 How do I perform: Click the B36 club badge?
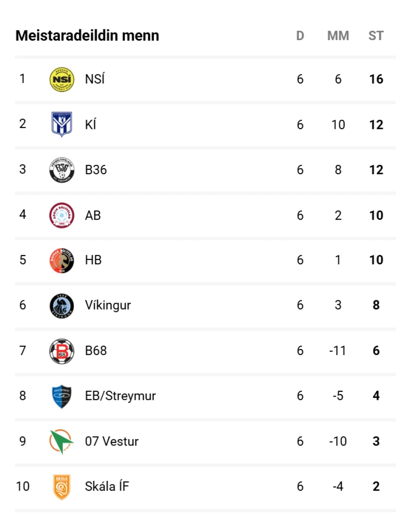61,170
